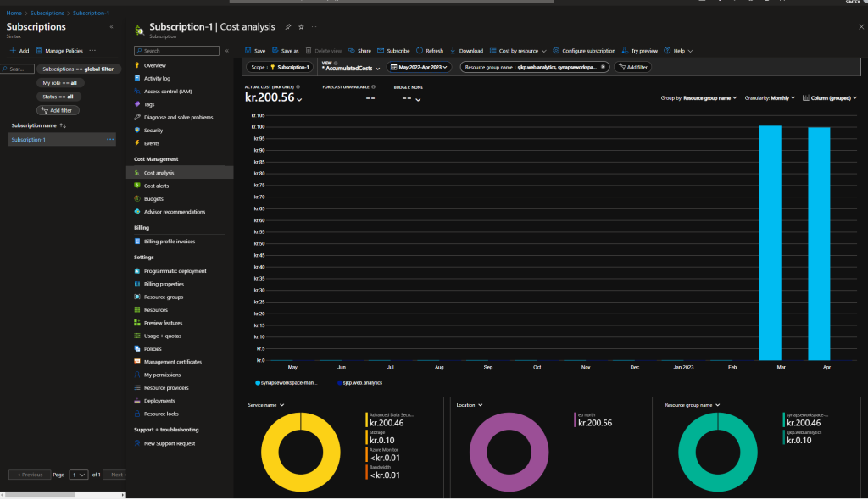Open Configure subscription gear icon

pos(556,51)
